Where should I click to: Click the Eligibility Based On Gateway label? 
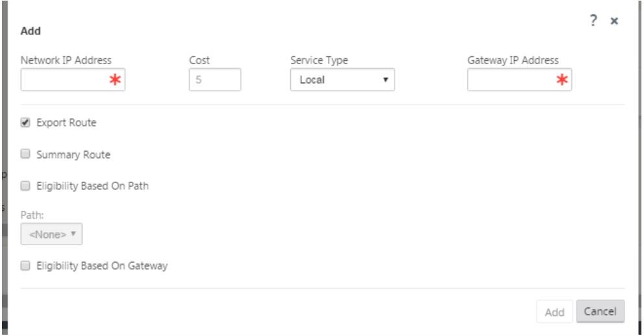coord(102,266)
